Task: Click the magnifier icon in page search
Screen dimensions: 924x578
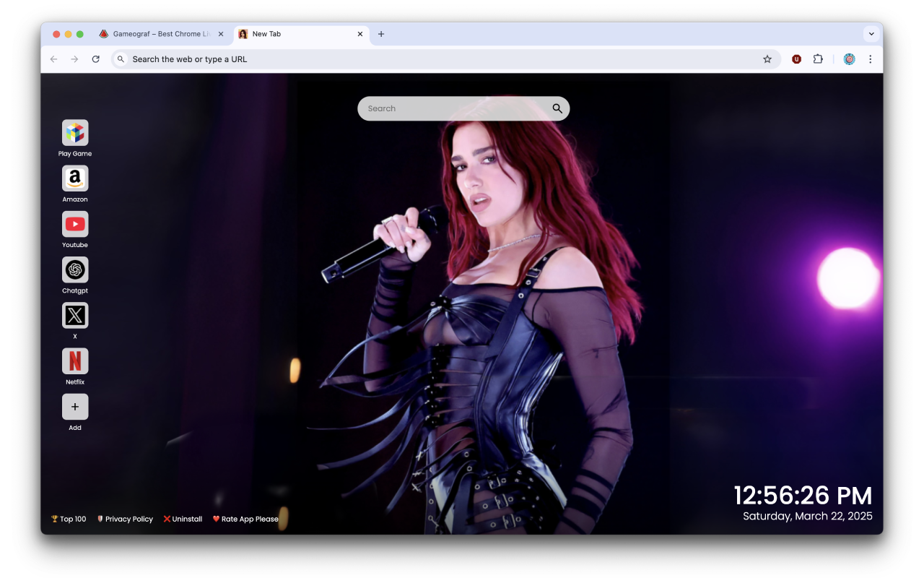Action: (x=557, y=108)
